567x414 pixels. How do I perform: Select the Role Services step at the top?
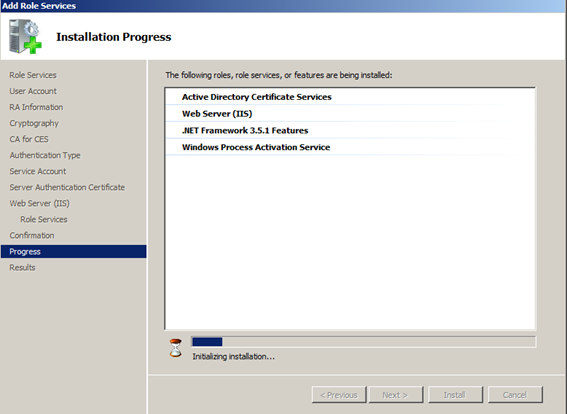[x=33, y=75]
